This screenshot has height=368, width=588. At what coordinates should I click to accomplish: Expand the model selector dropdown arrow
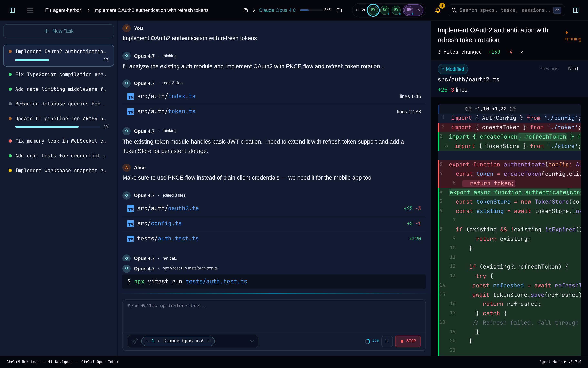(x=252, y=341)
